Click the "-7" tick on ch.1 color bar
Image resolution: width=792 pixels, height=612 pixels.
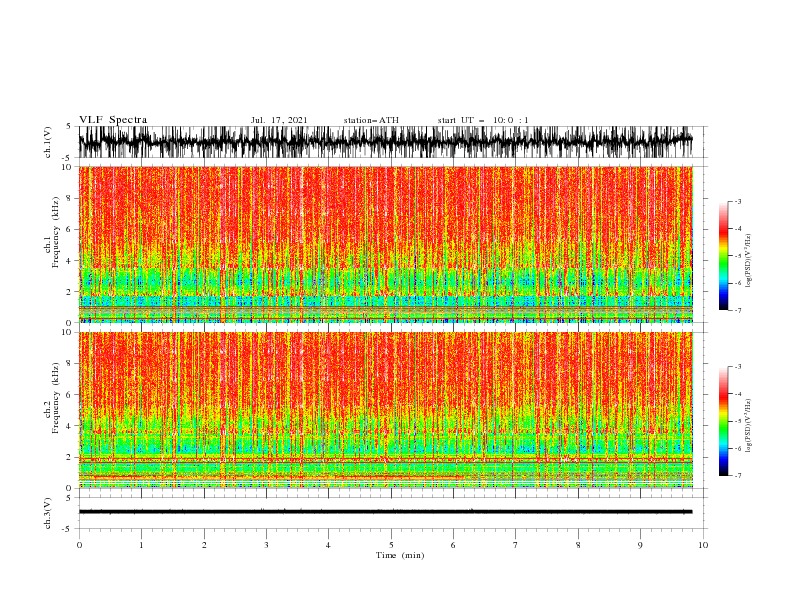click(x=737, y=310)
